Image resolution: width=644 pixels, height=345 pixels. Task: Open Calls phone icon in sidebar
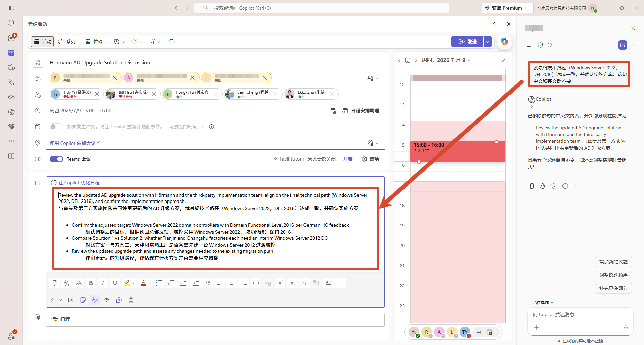[x=11, y=82]
